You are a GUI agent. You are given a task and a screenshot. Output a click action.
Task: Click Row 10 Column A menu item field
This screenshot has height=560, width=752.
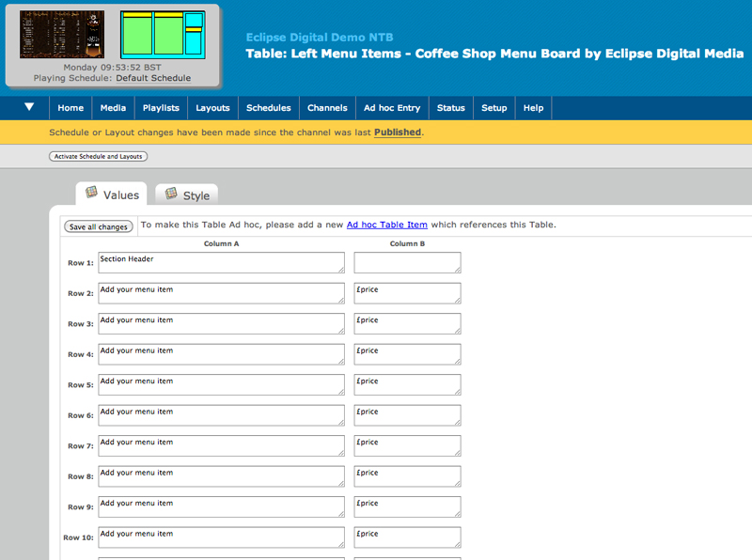coord(222,537)
